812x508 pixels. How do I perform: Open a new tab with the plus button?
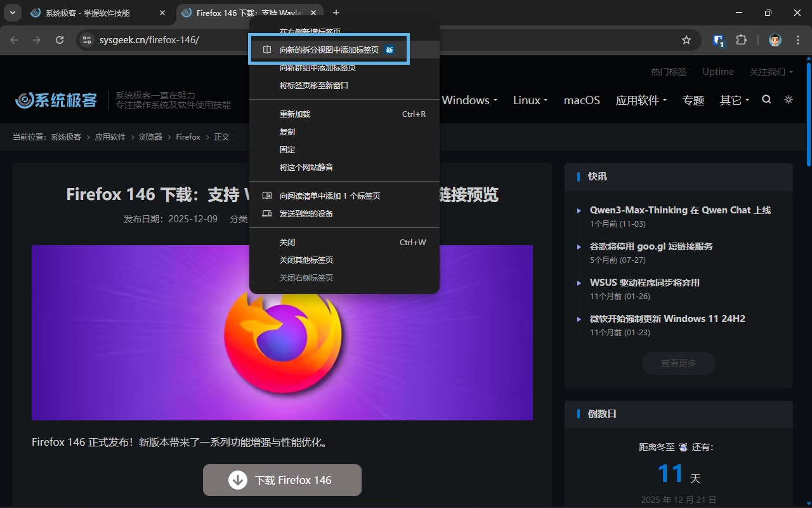tap(336, 13)
